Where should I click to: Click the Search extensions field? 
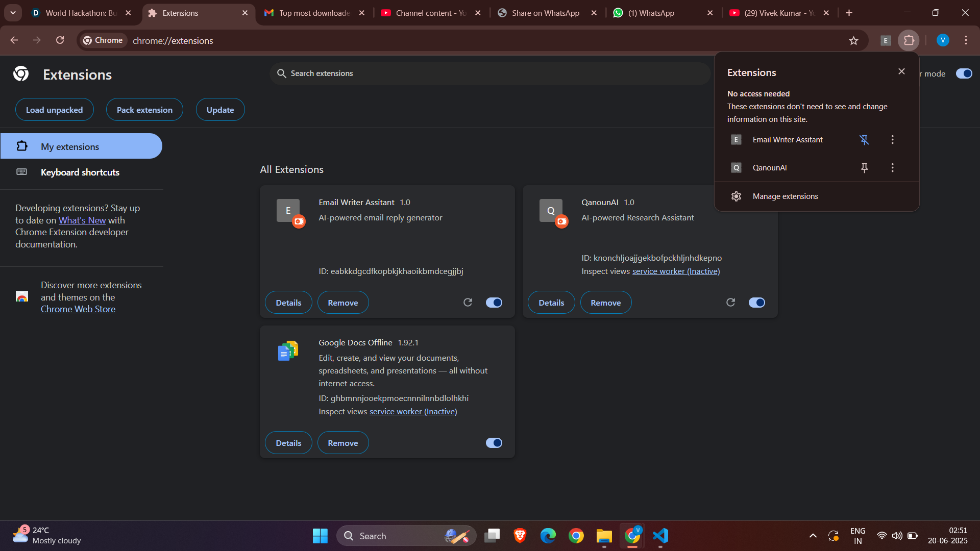[x=490, y=73]
